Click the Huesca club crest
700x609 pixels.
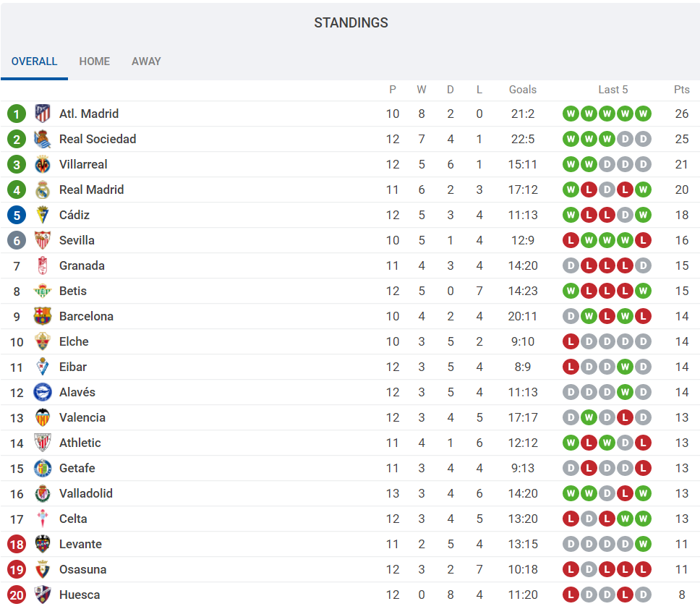click(x=43, y=595)
